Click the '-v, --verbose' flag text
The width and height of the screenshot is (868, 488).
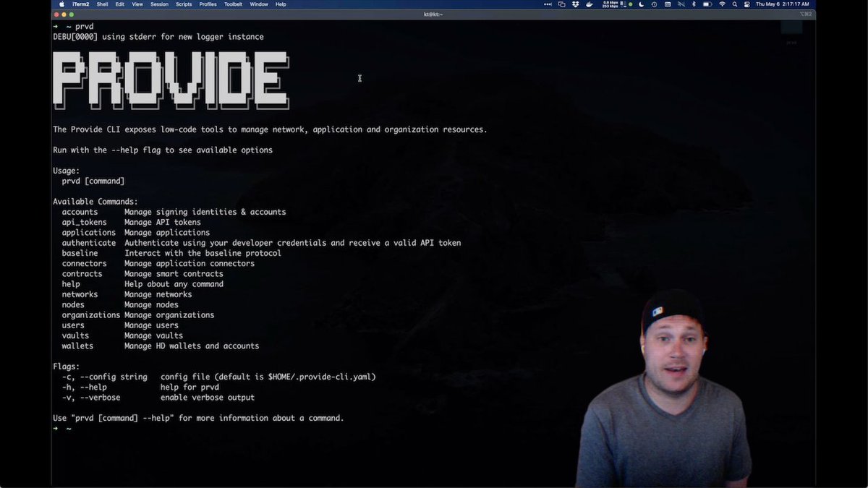point(90,398)
